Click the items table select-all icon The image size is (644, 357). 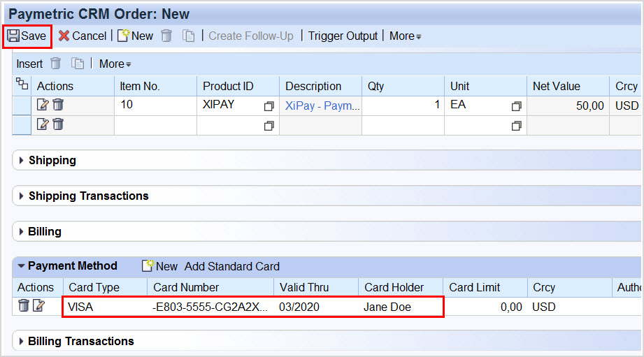(x=22, y=84)
